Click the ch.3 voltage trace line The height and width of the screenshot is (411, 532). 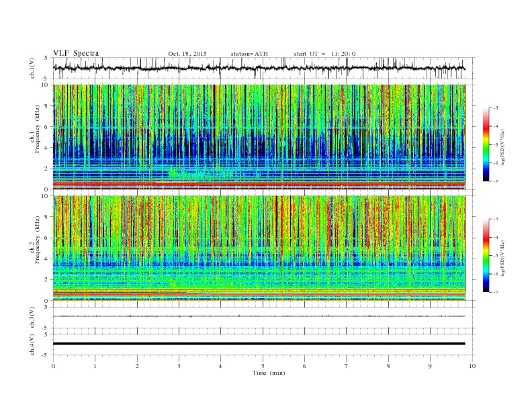coord(259,316)
